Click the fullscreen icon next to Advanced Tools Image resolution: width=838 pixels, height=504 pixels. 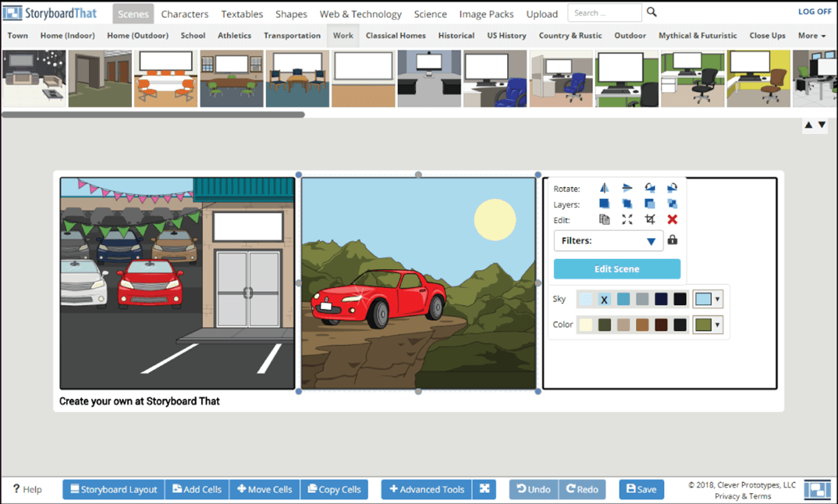484,489
